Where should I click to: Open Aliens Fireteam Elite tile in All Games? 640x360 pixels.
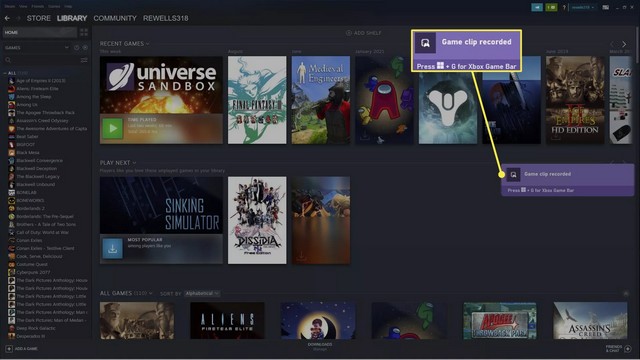pos(227,321)
